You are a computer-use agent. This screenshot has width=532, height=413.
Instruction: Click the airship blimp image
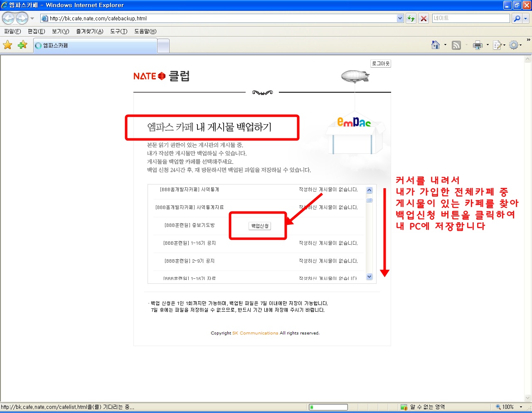point(355,76)
